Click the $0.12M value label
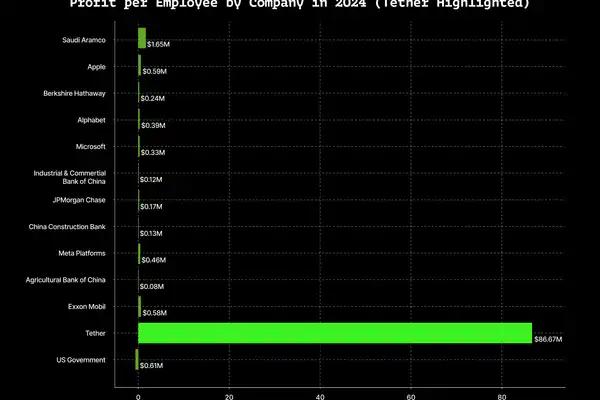This screenshot has height=400, width=600. pyautogui.click(x=151, y=180)
